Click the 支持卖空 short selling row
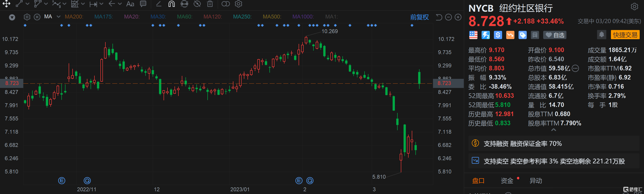 click(553, 161)
